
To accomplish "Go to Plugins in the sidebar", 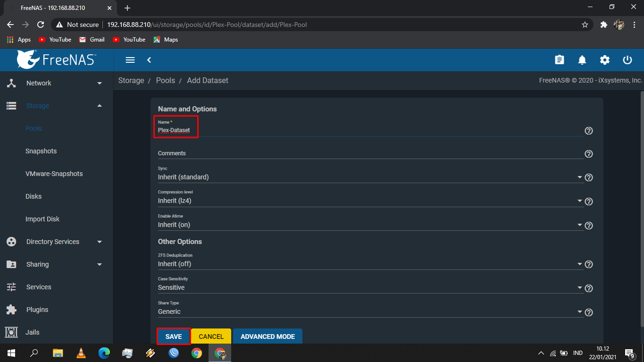I will coord(37,310).
